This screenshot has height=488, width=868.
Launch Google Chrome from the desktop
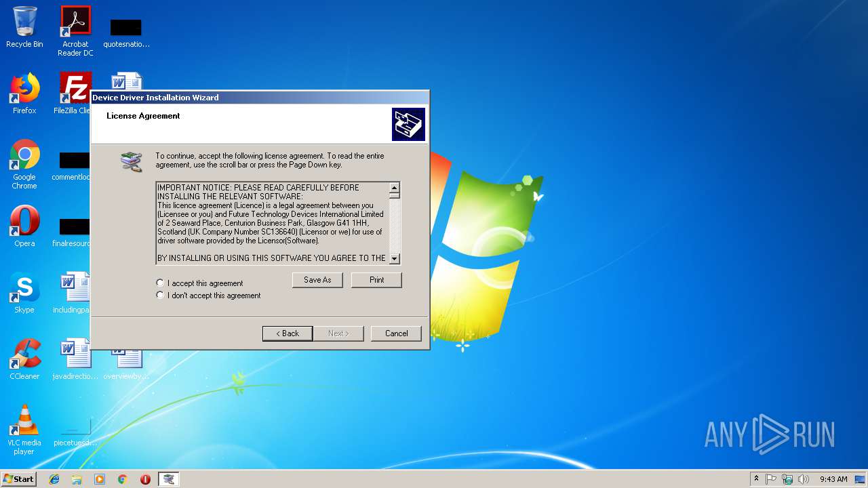pyautogui.click(x=24, y=164)
